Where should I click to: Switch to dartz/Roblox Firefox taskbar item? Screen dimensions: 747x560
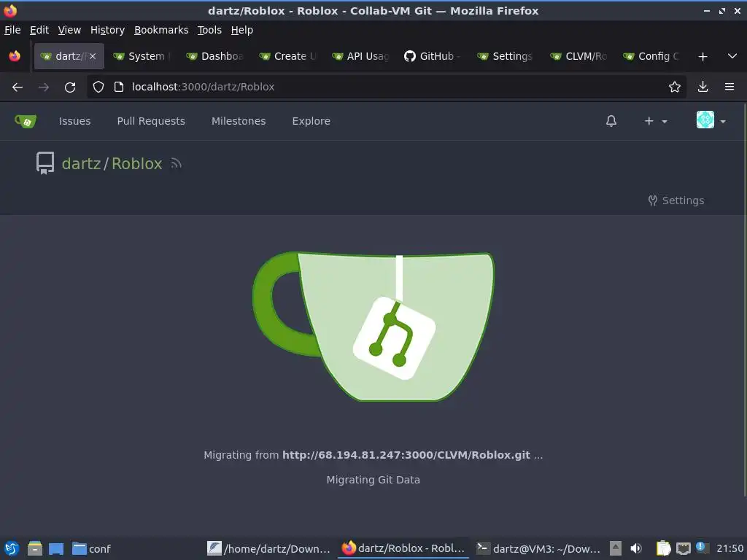[x=403, y=548]
